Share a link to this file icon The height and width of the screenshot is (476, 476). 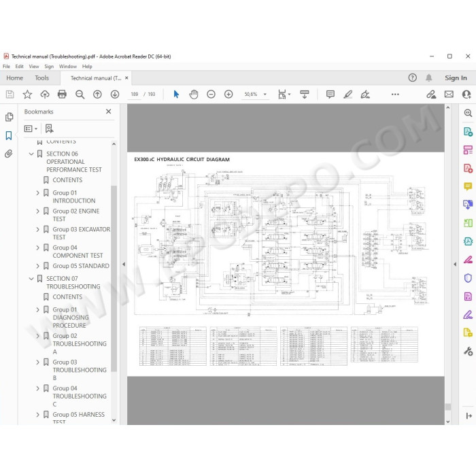tap(431, 95)
